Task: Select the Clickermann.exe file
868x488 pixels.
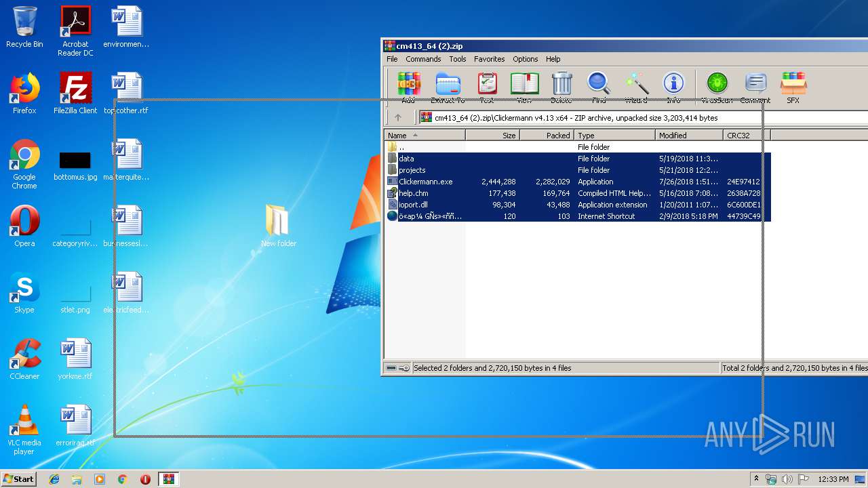Action: pyautogui.click(x=578, y=182)
